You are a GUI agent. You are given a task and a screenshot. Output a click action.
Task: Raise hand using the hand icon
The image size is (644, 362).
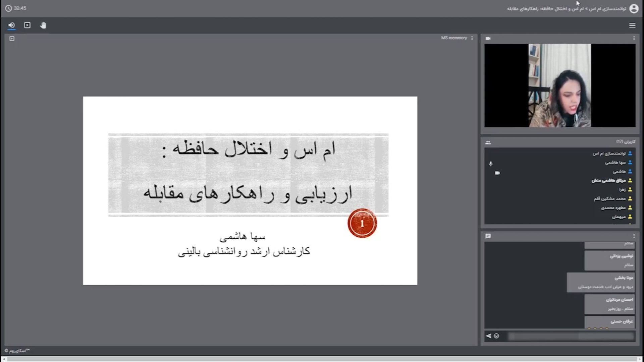point(43,25)
